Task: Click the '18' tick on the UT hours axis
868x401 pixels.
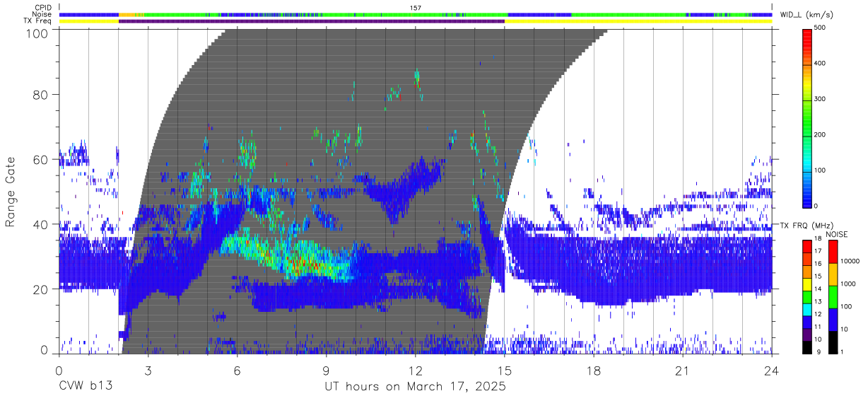Action: click(x=594, y=371)
